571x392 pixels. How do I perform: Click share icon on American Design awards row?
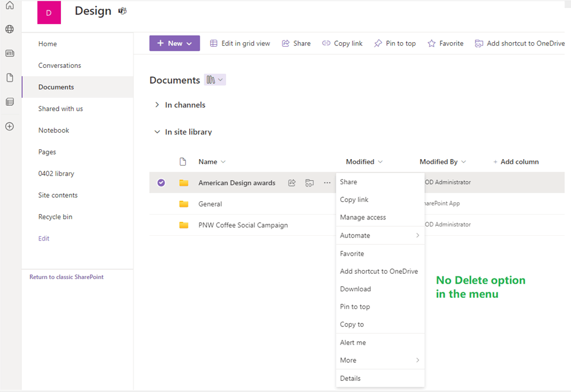point(292,183)
